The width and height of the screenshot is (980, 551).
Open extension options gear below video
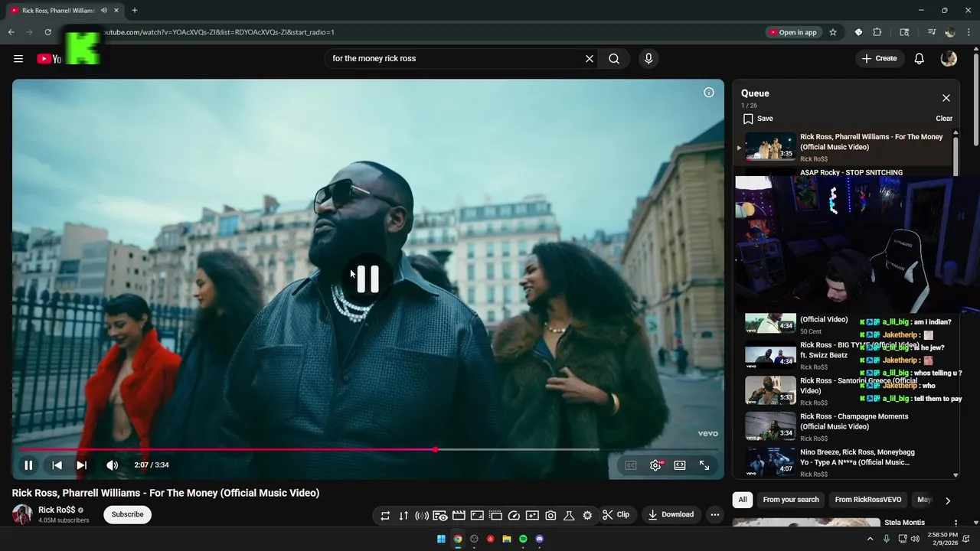click(x=587, y=516)
